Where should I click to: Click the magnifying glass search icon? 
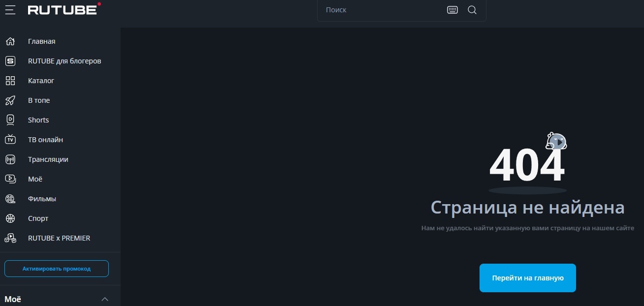coord(472,10)
